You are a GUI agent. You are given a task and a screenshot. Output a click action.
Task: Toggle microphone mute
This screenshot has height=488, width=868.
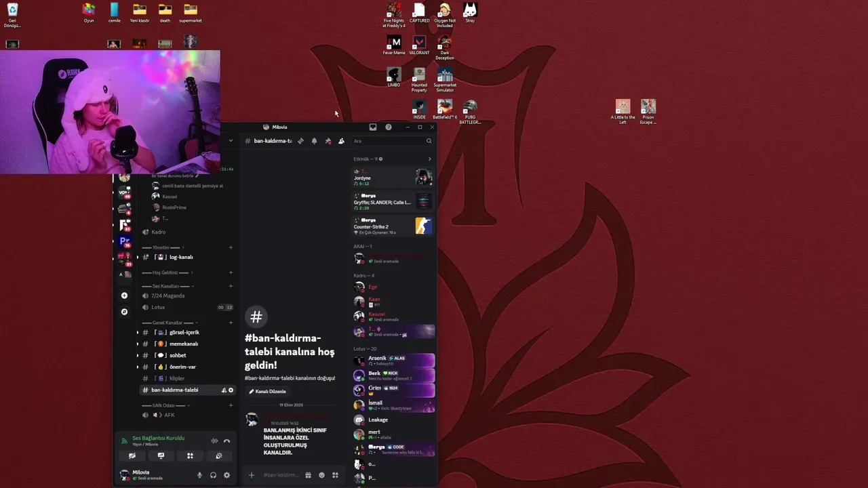coord(199,475)
